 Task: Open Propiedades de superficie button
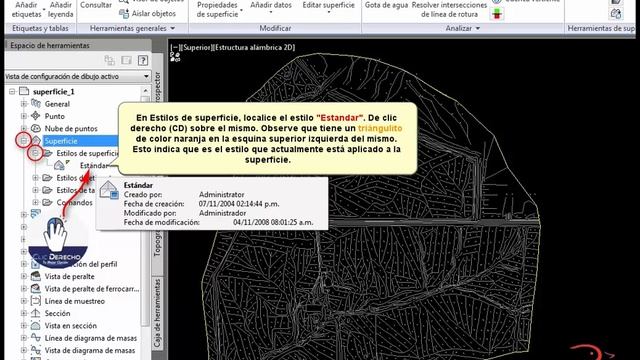pos(217,9)
